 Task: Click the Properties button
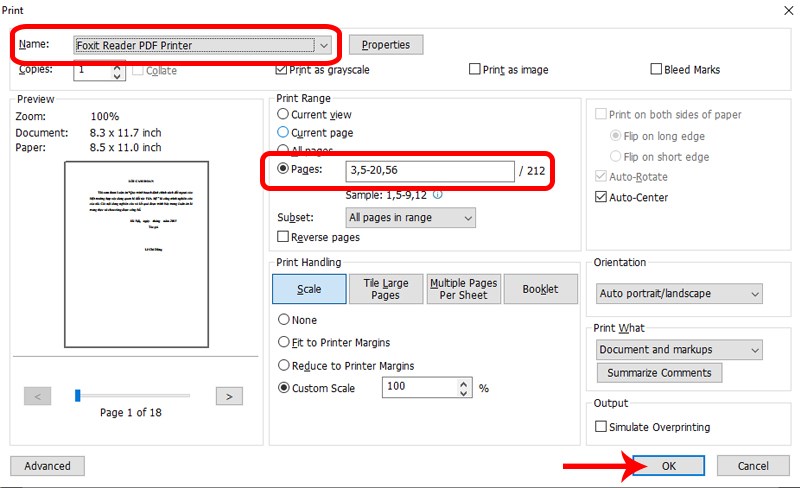[x=385, y=45]
